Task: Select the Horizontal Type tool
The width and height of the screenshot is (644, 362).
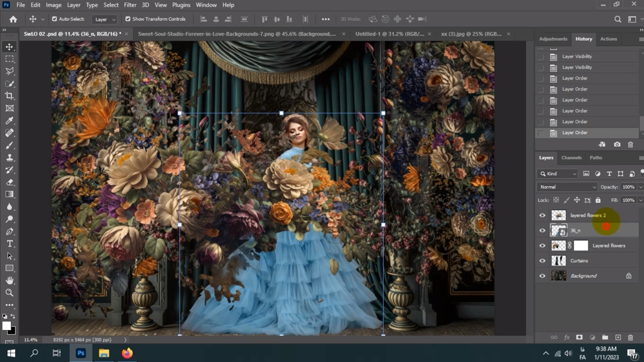Action: coord(10,243)
